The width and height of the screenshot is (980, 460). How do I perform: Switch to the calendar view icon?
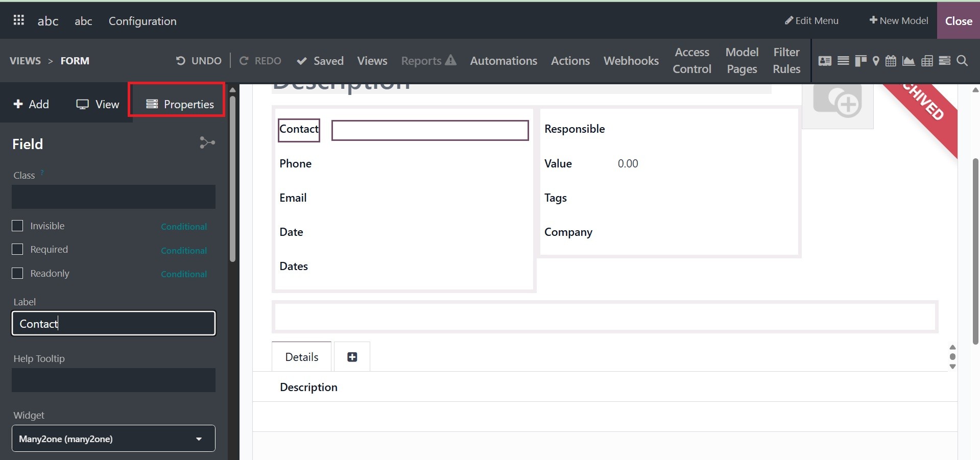pos(891,61)
